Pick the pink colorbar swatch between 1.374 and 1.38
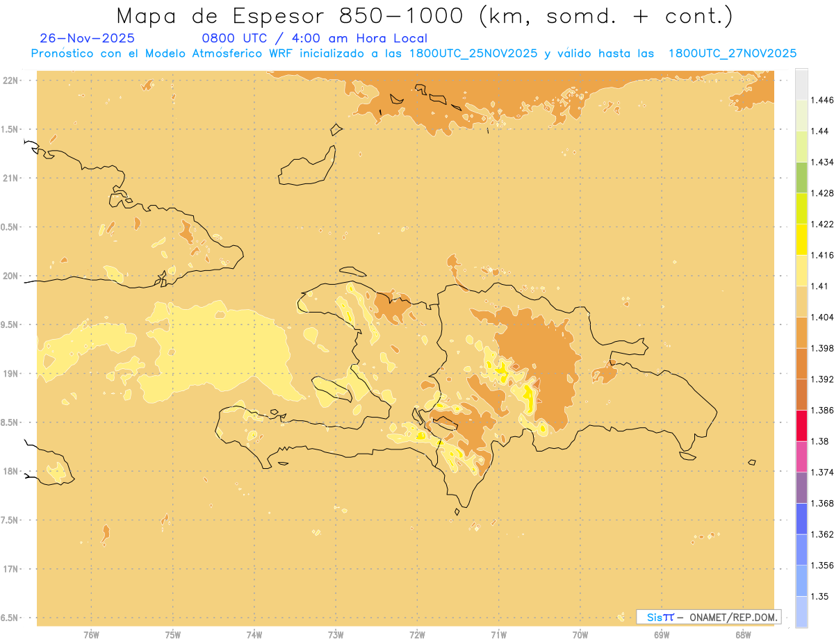834x644 pixels. pos(801,456)
